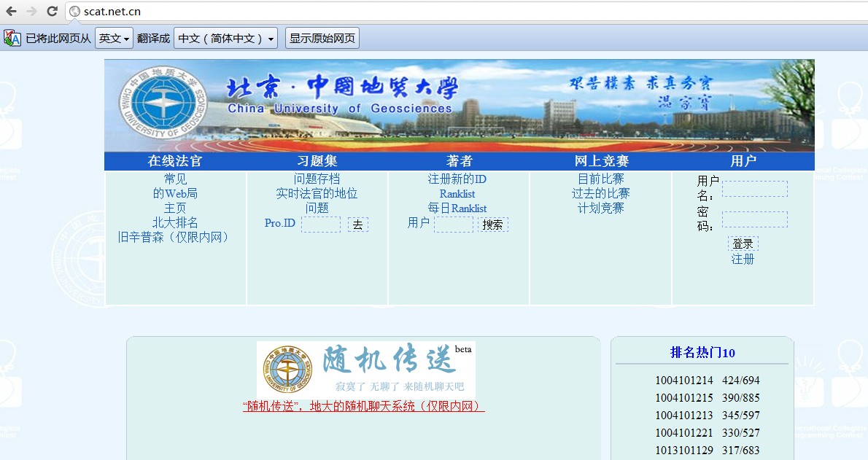Click the site globe icon in address bar
This screenshot has height=460, width=868.
(74, 12)
